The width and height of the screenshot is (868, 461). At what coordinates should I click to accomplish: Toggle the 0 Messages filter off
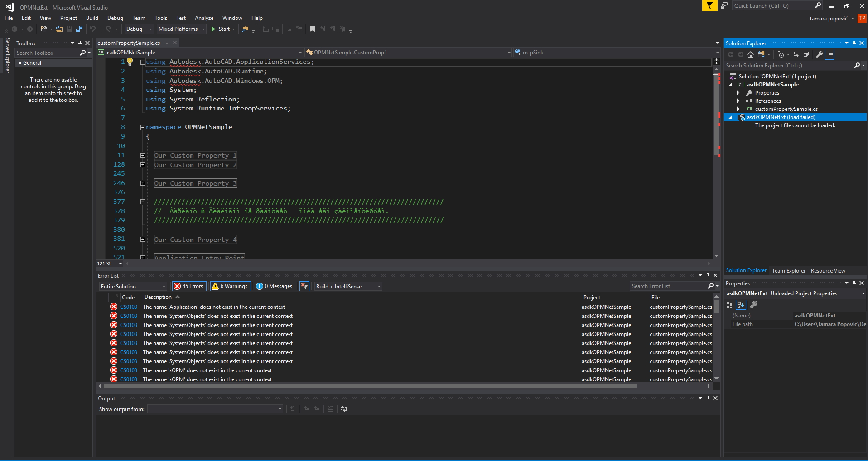coord(274,286)
